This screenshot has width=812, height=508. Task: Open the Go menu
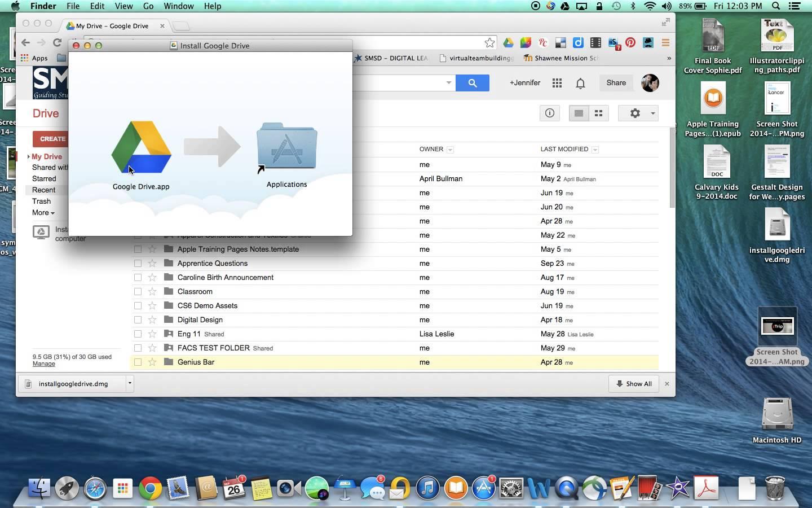[x=148, y=6]
